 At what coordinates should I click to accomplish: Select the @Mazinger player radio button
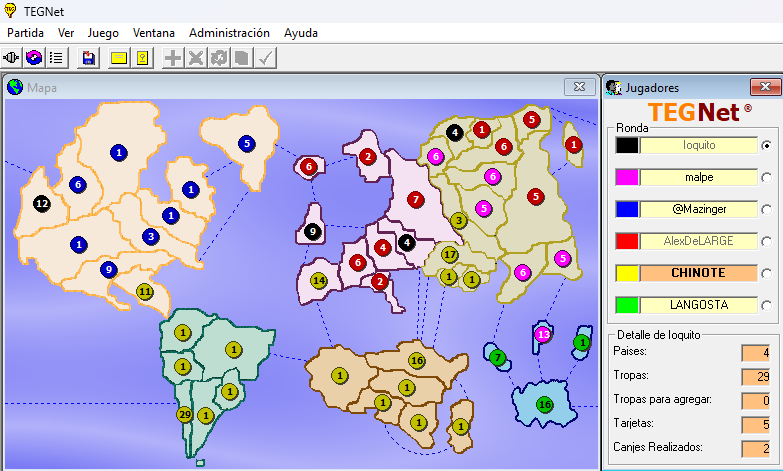click(x=767, y=209)
